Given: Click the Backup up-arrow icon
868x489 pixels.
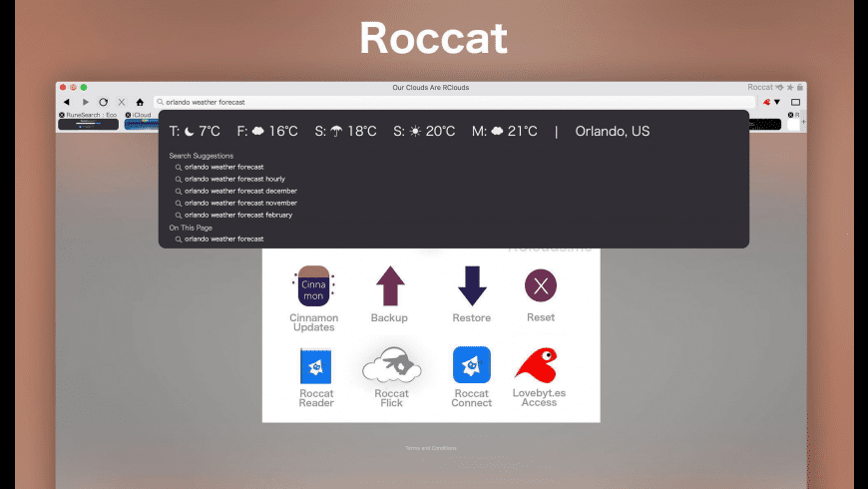Looking at the screenshot, I should tap(390, 285).
